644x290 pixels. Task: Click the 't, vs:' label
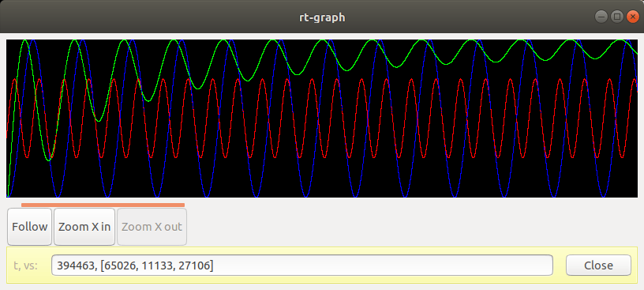[x=25, y=266]
